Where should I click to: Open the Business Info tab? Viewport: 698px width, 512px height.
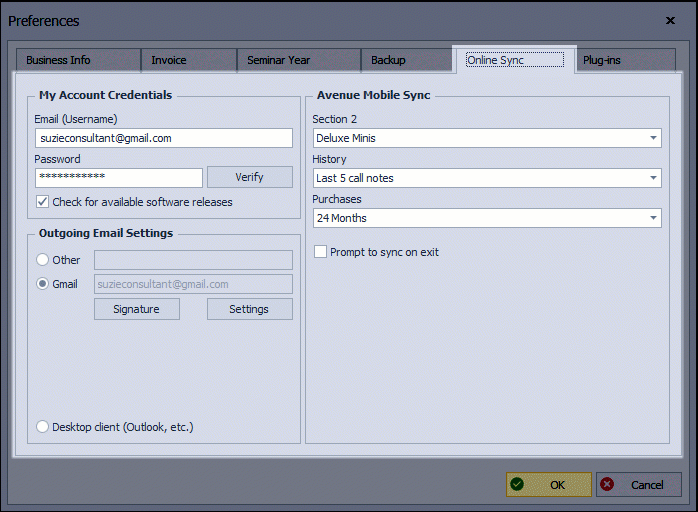[78, 60]
